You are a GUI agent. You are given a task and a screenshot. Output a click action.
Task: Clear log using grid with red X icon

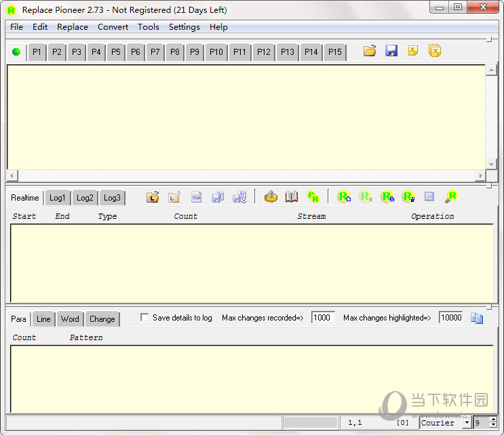[196, 196]
